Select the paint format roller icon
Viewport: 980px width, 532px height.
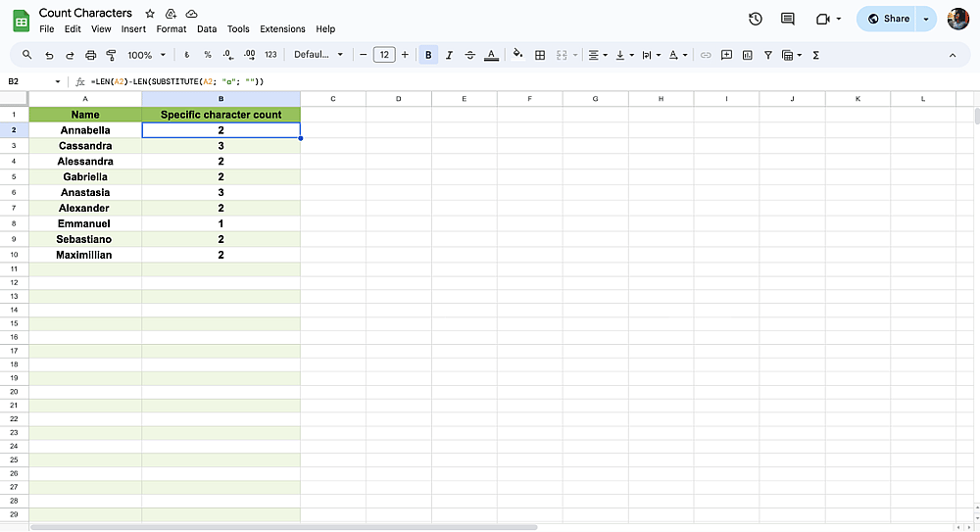112,55
